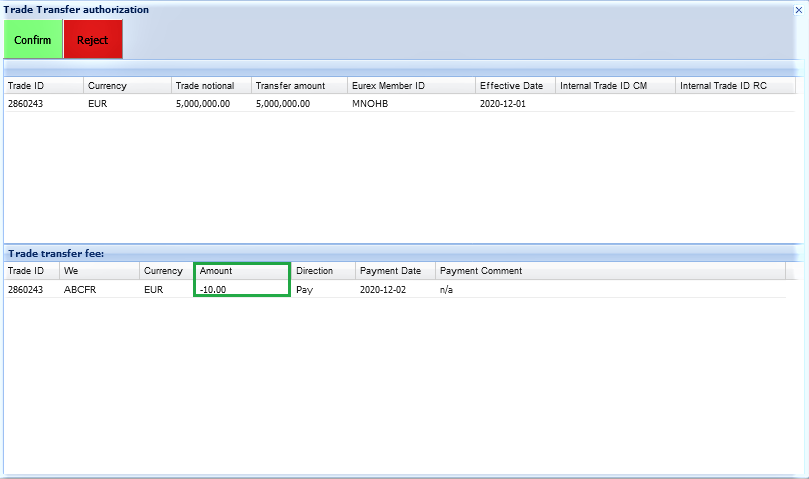Sort by Trade notional column header
Image resolution: width=809 pixels, height=479 pixels.
(210, 86)
